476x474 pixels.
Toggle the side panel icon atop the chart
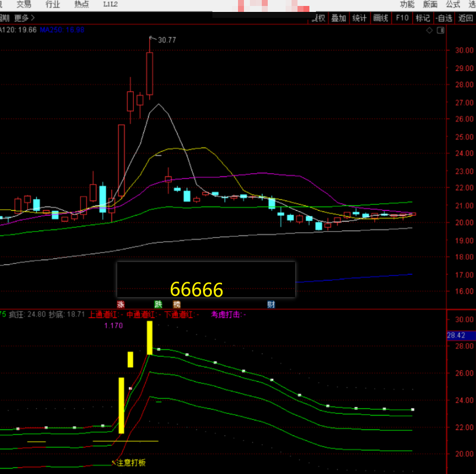(440, 30)
